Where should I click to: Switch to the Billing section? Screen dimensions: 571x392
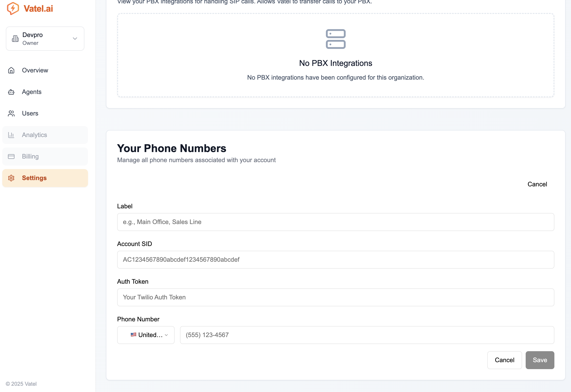click(30, 157)
